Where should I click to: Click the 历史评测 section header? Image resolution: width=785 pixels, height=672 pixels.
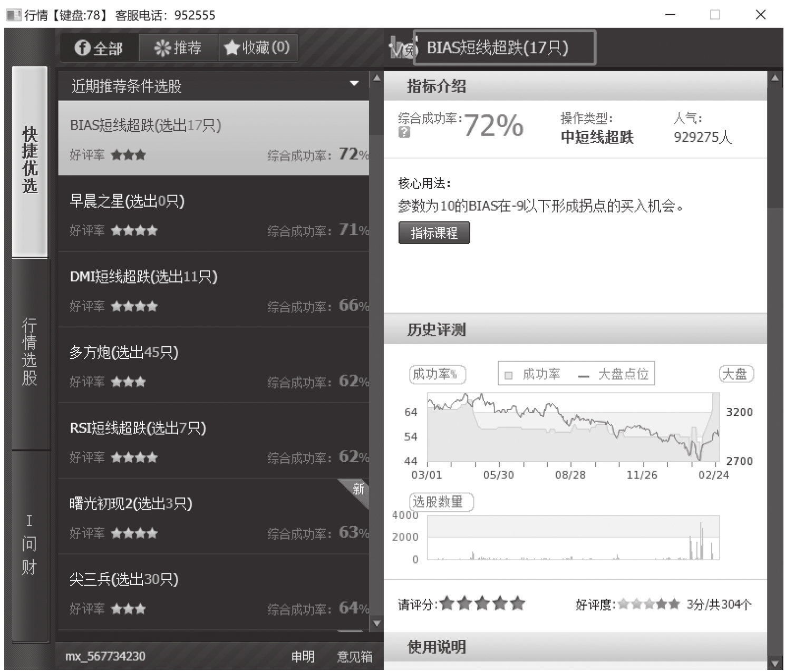tap(575, 329)
